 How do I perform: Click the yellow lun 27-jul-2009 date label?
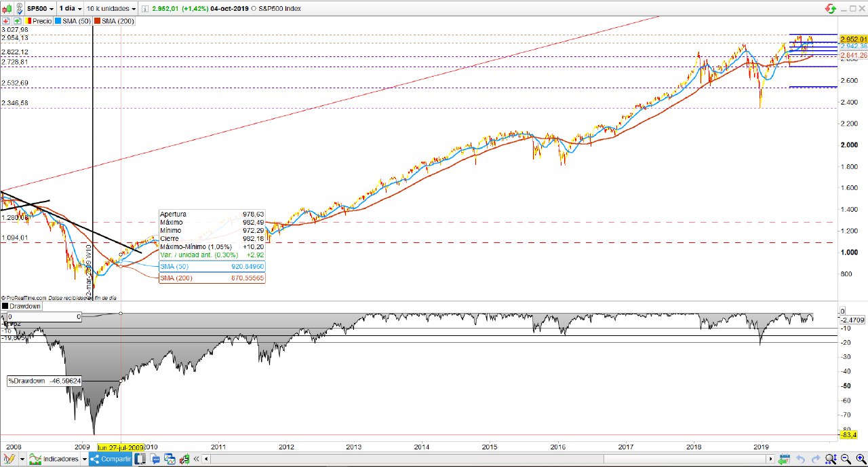(120, 447)
